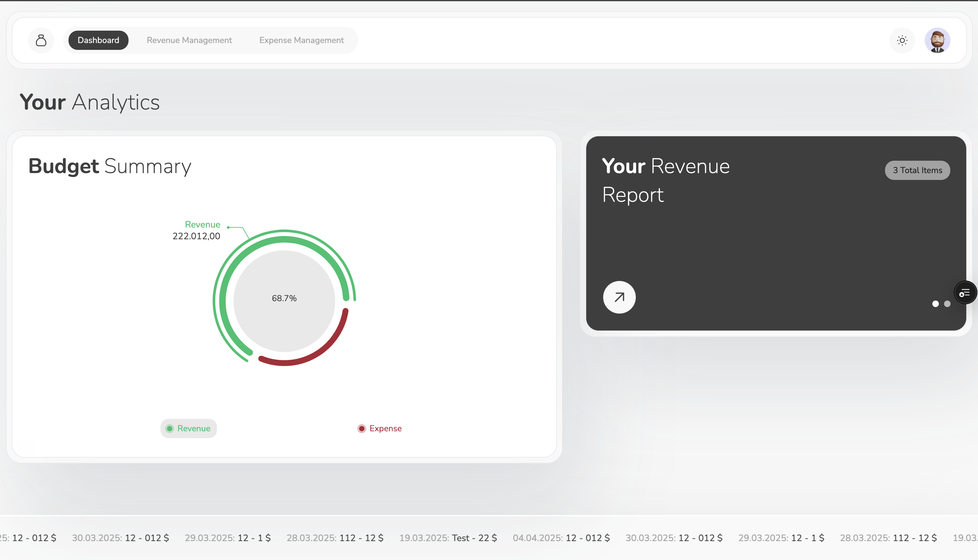This screenshot has width=978, height=560.
Task: Click the money bag logo icon
Action: (41, 40)
